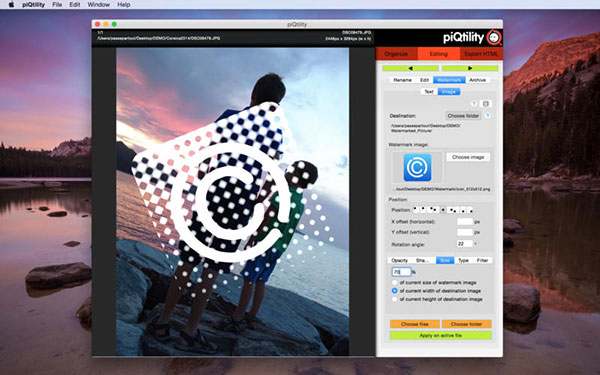Screen dimensions: 600x375
Task: Open the Window menu
Action: pos(98,5)
